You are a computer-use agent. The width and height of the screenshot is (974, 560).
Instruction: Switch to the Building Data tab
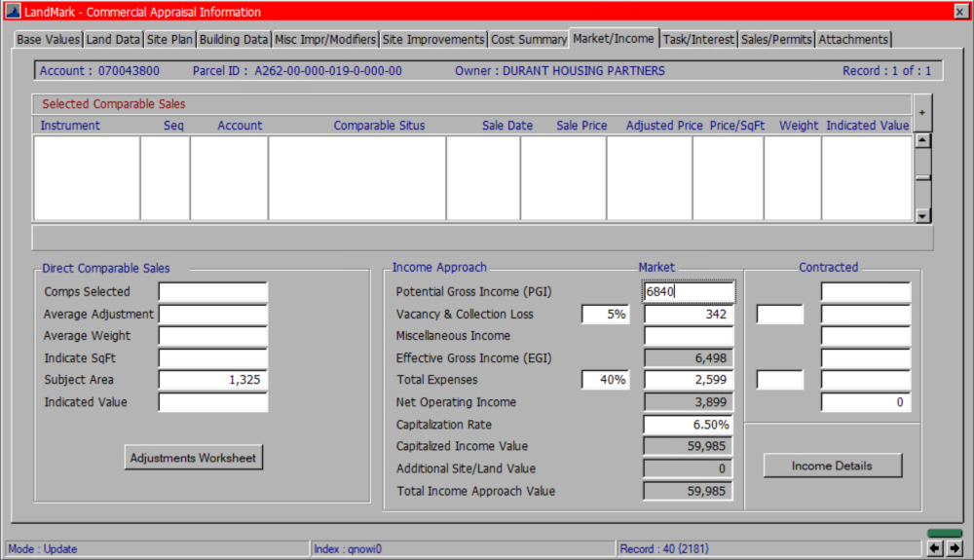coord(234,39)
